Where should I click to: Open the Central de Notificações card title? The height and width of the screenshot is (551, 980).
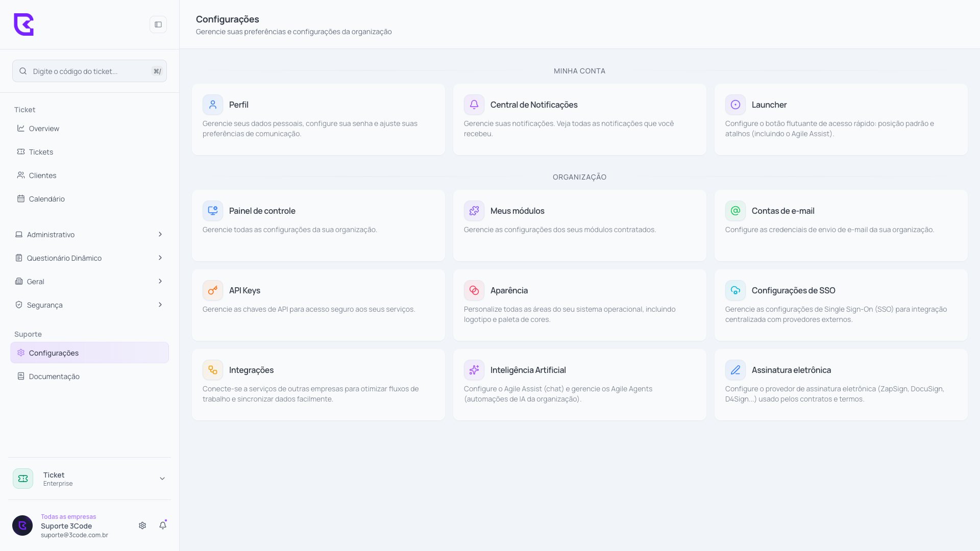pos(534,105)
